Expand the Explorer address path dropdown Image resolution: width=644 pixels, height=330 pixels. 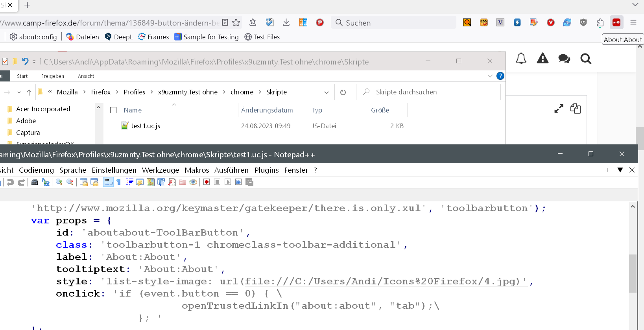[x=326, y=92]
